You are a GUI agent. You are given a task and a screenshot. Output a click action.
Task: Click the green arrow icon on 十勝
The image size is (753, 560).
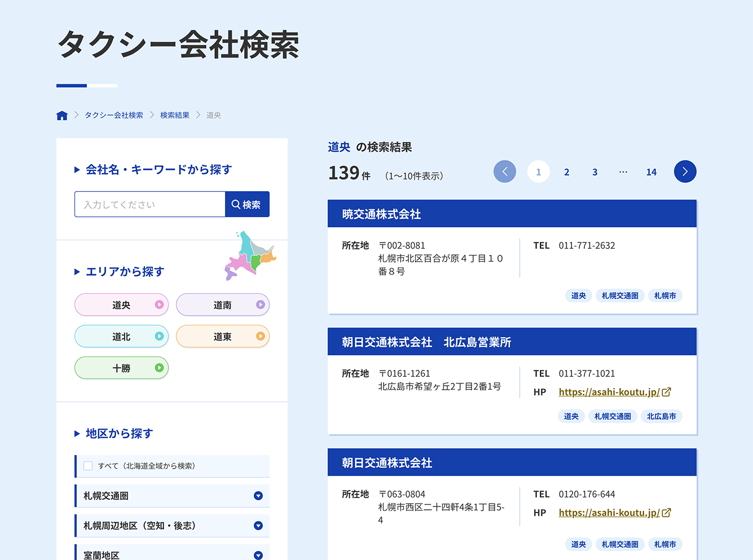(159, 368)
